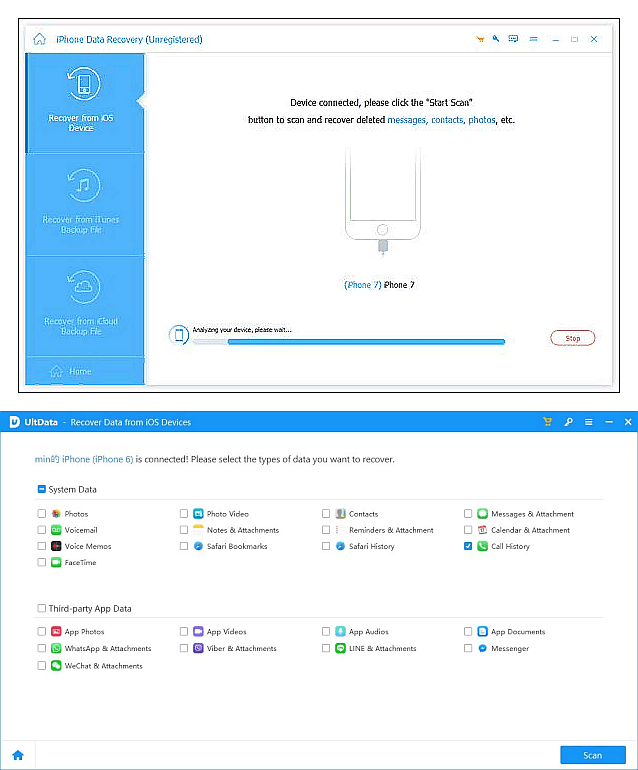Check the Third-party App Data checkbox
The image size is (638, 770).
coord(42,608)
